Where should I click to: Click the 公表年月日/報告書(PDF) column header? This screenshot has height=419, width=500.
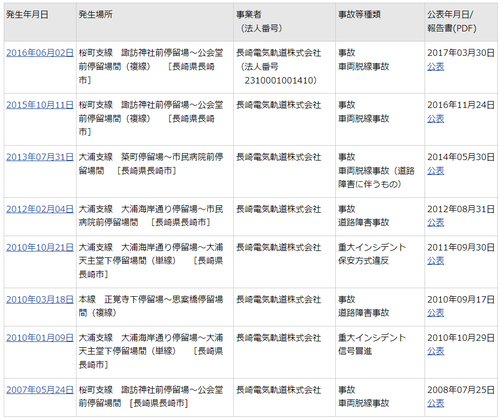point(461,22)
